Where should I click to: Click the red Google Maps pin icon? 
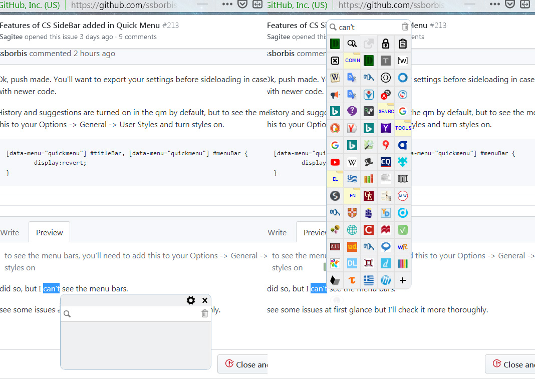(x=386, y=145)
